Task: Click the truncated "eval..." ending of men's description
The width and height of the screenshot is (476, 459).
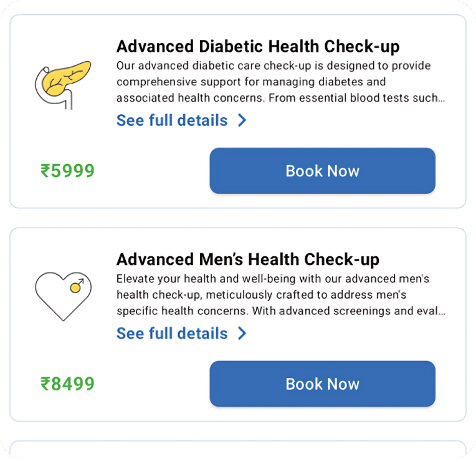Action: point(433,311)
